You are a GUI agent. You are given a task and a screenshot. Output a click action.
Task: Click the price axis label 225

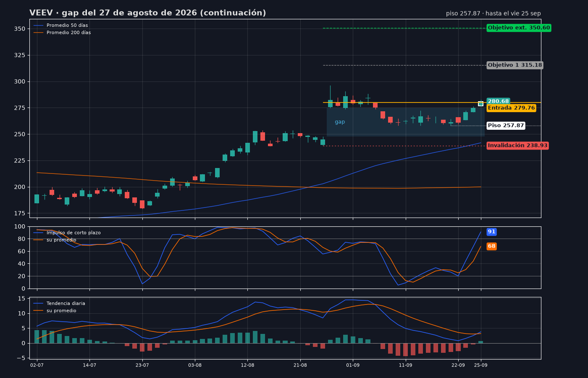coord(20,161)
